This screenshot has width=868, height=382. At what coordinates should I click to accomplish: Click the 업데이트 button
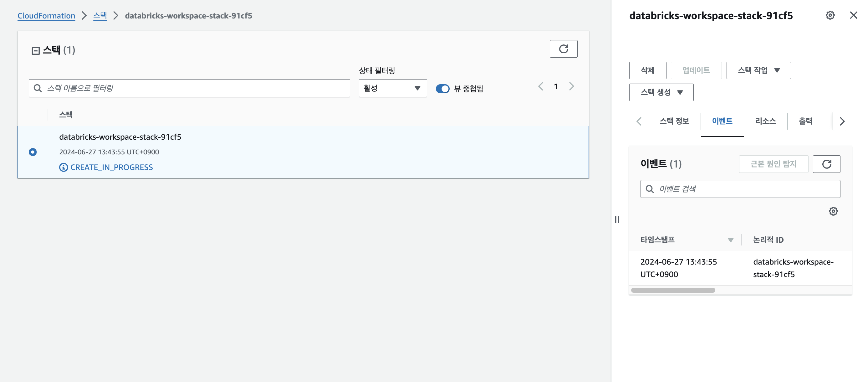click(696, 70)
